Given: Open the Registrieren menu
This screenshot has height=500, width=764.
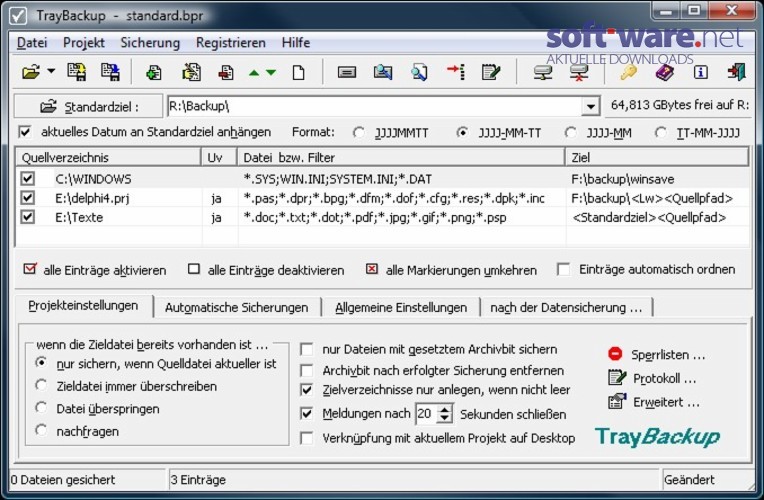Looking at the screenshot, I should (231, 43).
